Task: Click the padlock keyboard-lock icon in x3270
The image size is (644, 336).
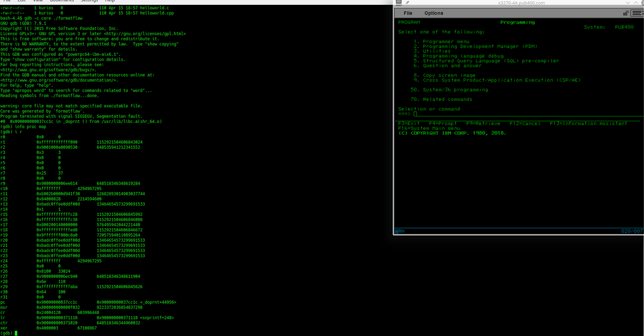Action: click(x=625, y=13)
